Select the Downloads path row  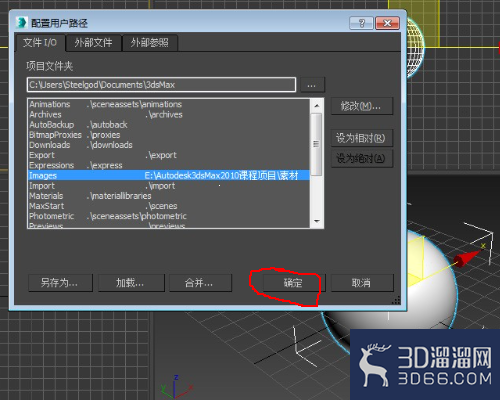169,145
